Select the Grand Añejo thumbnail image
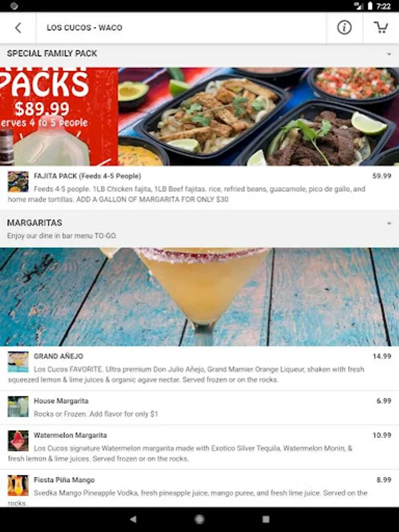This screenshot has width=399, height=532. point(18,362)
